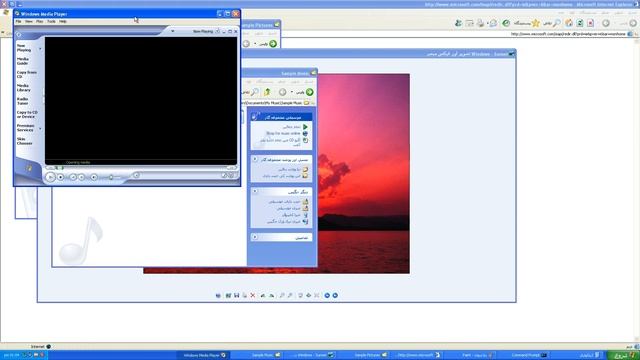The height and width of the screenshot is (360, 640).
Task: Select Copy from CD in Media Player
Action: click(27, 74)
